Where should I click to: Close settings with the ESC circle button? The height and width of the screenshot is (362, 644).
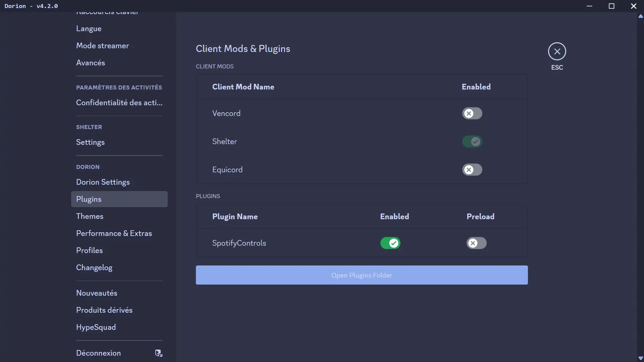[557, 51]
